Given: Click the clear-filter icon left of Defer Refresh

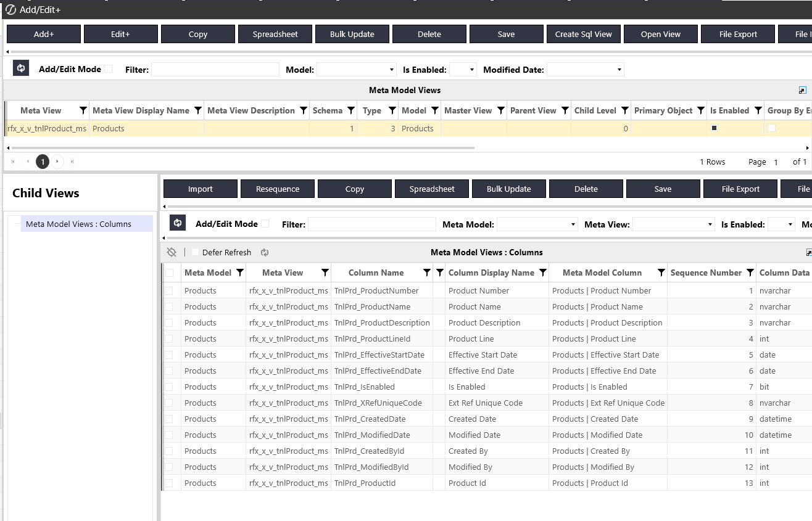Looking at the screenshot, I should pos(172,252).
